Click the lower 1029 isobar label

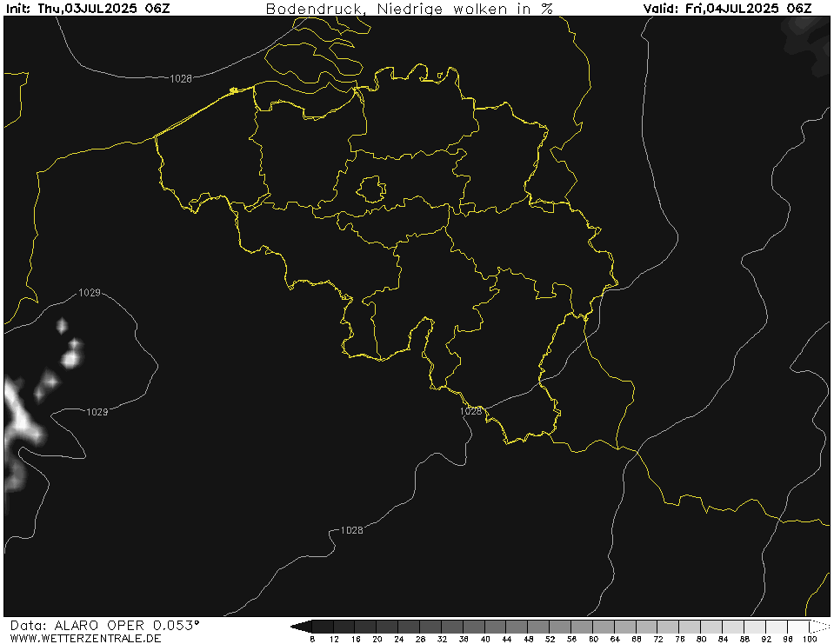point(97,411)
